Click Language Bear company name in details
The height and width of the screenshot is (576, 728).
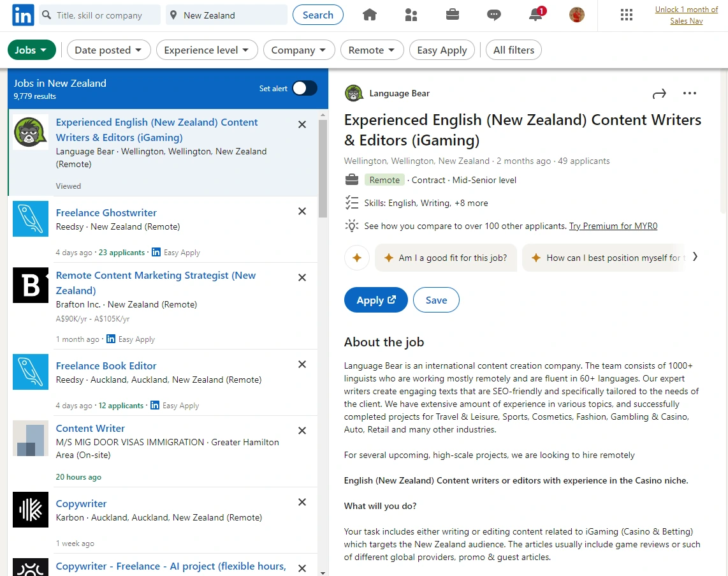pos(399,93)
